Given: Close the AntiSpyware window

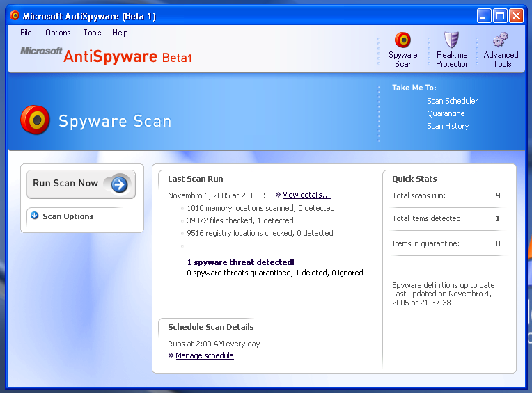Looking at the screenshot, I should click(x=517, y=15).
